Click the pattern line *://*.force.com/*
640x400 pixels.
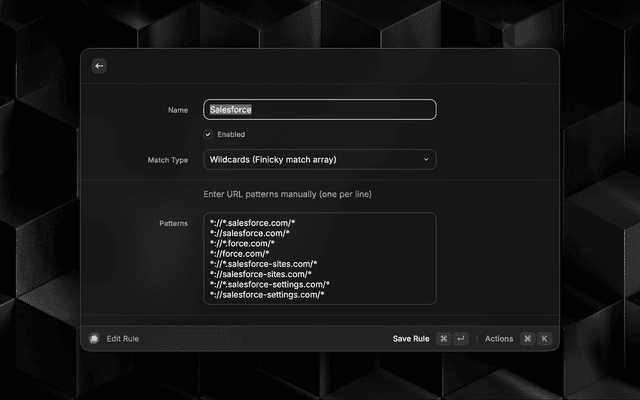tap(242, 243)
